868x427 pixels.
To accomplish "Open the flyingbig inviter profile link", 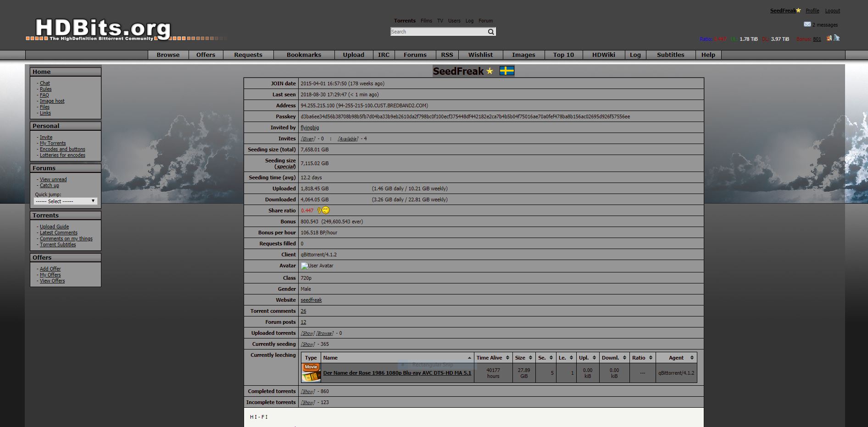I will tap(310, 128).
